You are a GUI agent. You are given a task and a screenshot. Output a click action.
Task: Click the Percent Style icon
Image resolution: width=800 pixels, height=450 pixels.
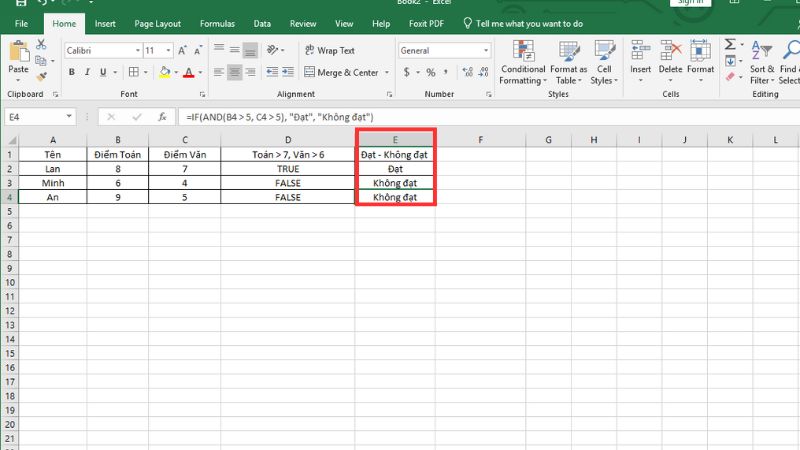(430, 72)
